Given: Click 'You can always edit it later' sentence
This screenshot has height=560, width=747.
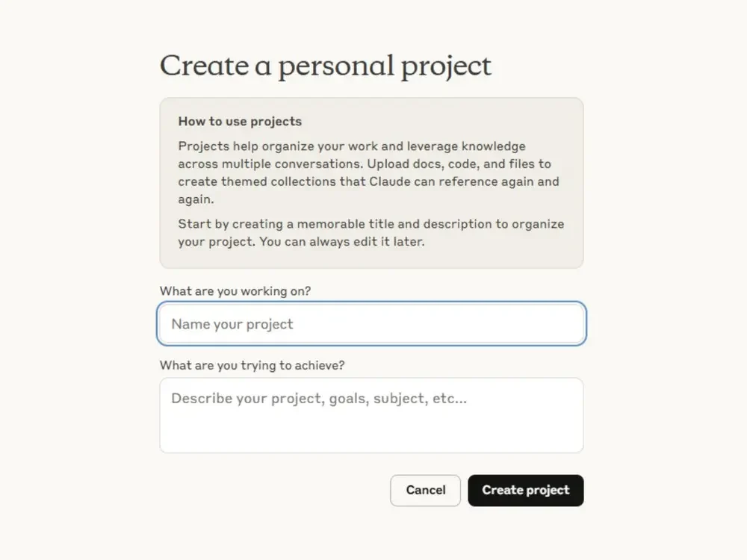Looking at the screenshot, I should (x=342, y=241).
